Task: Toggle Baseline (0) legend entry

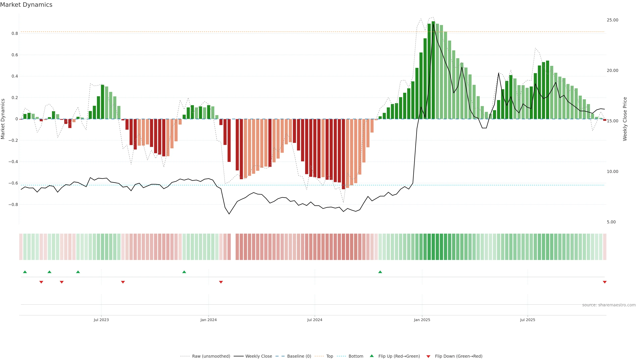Action: coord(299,356)
